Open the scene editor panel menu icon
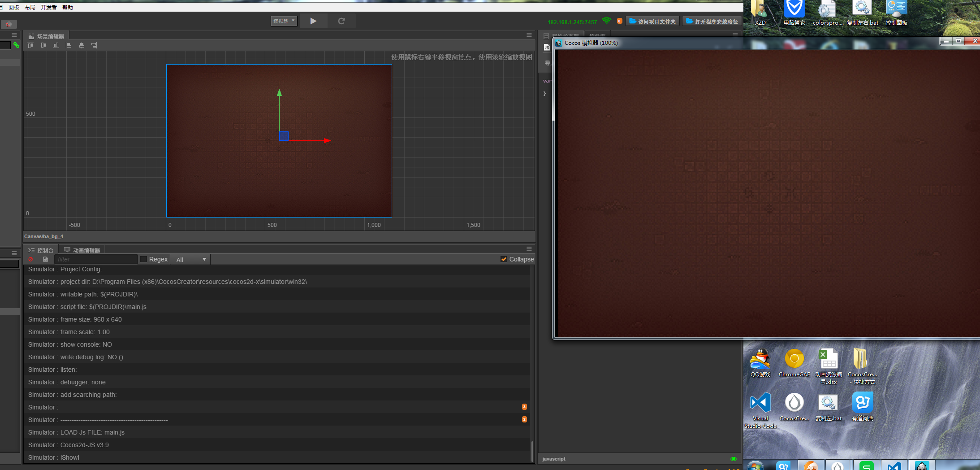 click(529, 35)
